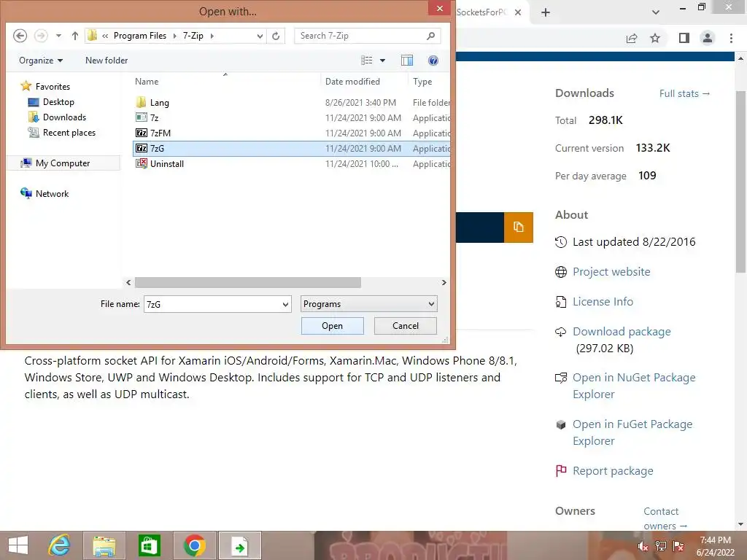Open License Info link
Screen dimensions: 747x560
[x=603, y=301]
